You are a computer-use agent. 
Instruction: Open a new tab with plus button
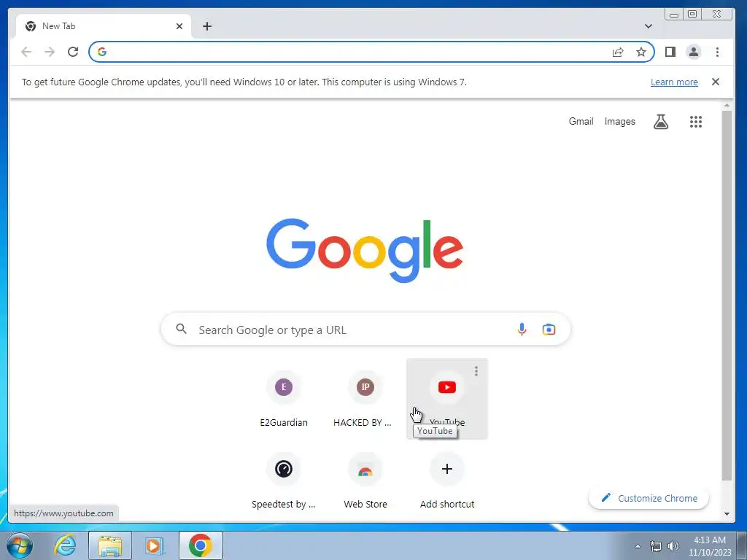coord(206,26)
